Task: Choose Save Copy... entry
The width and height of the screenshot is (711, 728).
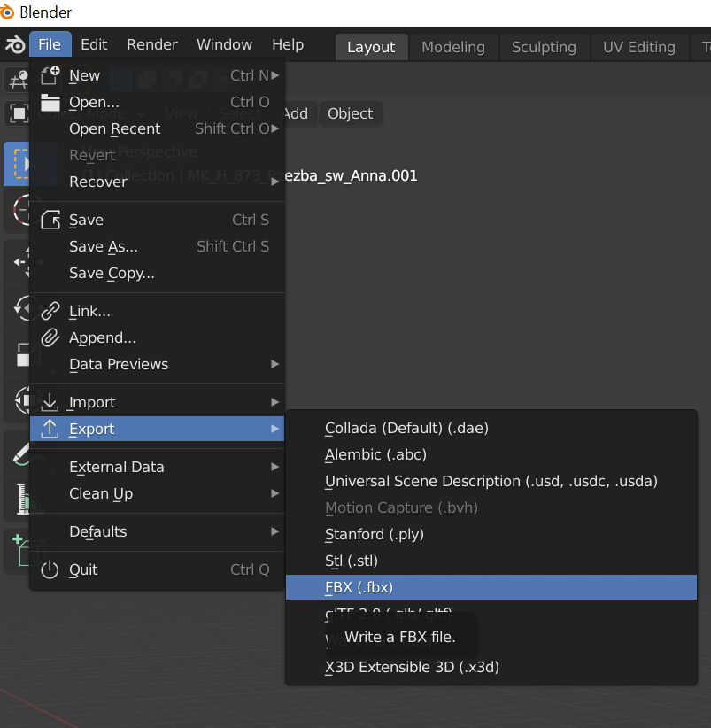Action: 158,273
